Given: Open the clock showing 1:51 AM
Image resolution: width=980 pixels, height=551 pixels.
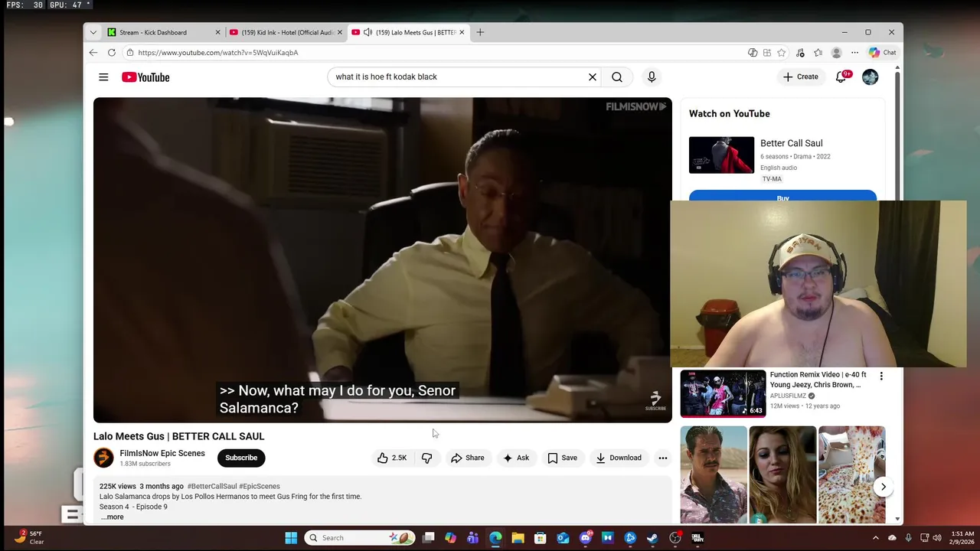Looking at the screenshot, I should pos(963,538).
